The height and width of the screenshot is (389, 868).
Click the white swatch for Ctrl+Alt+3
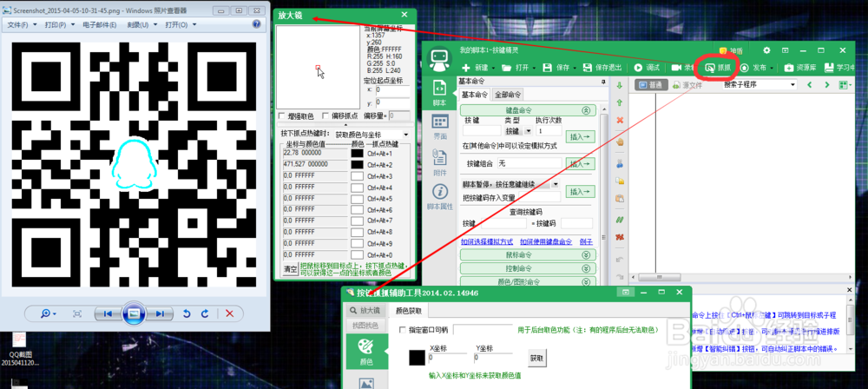(357, 175)
